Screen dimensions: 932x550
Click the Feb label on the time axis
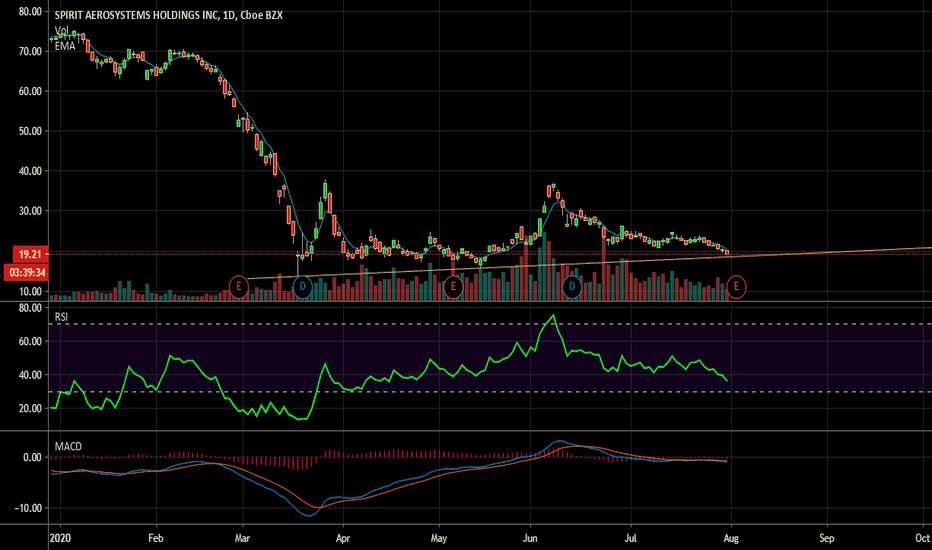[155, 538]
